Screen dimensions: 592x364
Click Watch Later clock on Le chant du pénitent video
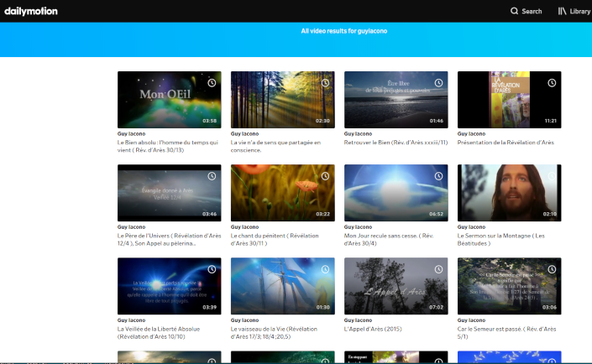coord(325,176)
